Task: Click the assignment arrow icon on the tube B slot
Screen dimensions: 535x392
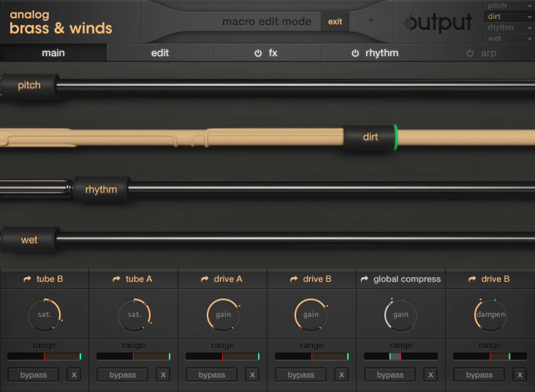Action: coord(27,279)
